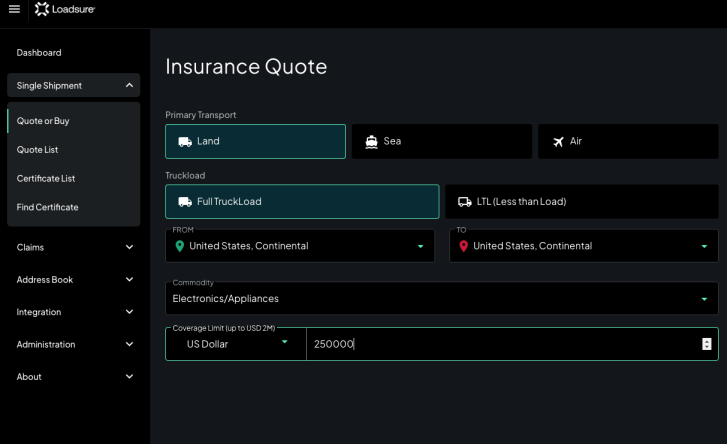Click the green origin location pin icon

tap(180, 246)
